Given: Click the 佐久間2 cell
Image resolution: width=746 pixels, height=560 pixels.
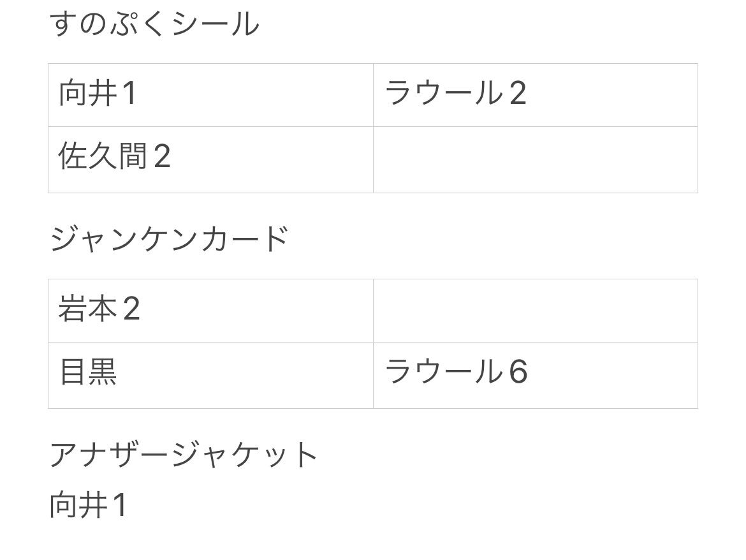Looking at the screenshot, I should [211, 160].
